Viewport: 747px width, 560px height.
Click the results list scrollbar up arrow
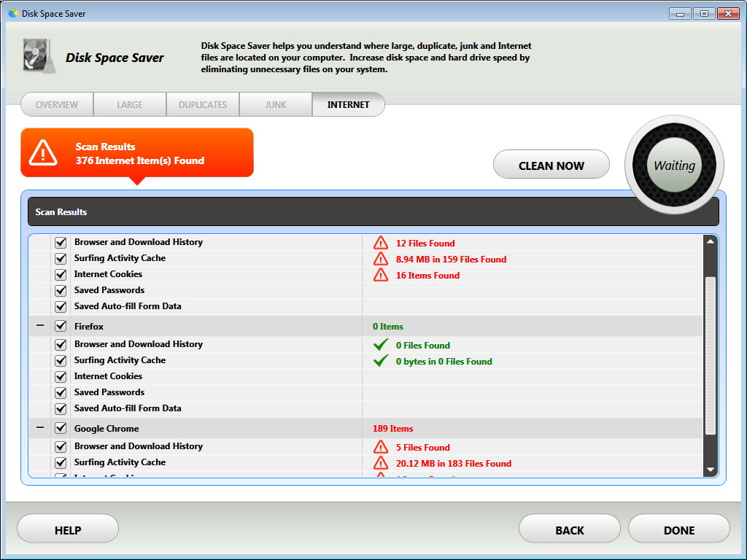pyautogui.click(x=710, y=241)
